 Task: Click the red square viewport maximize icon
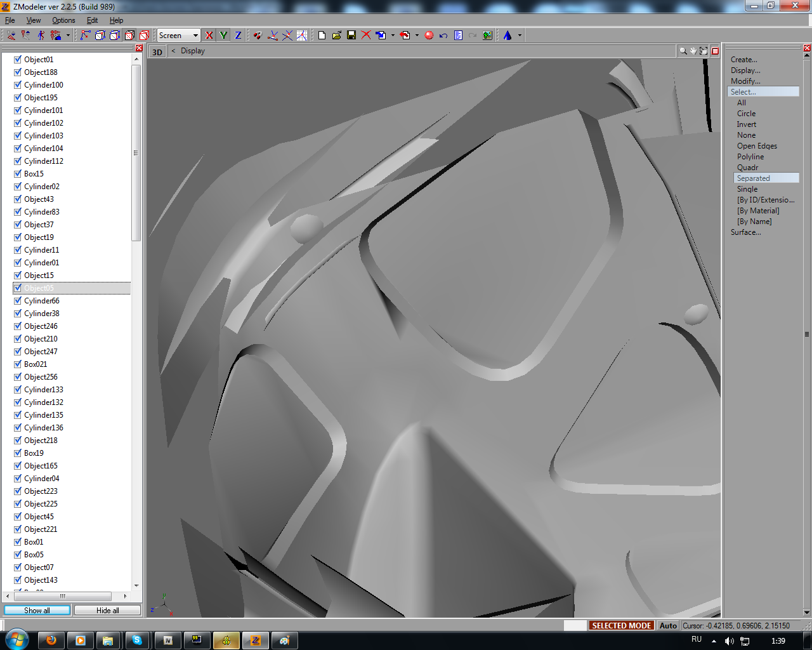pyautogui.click(x=715, y=51)
